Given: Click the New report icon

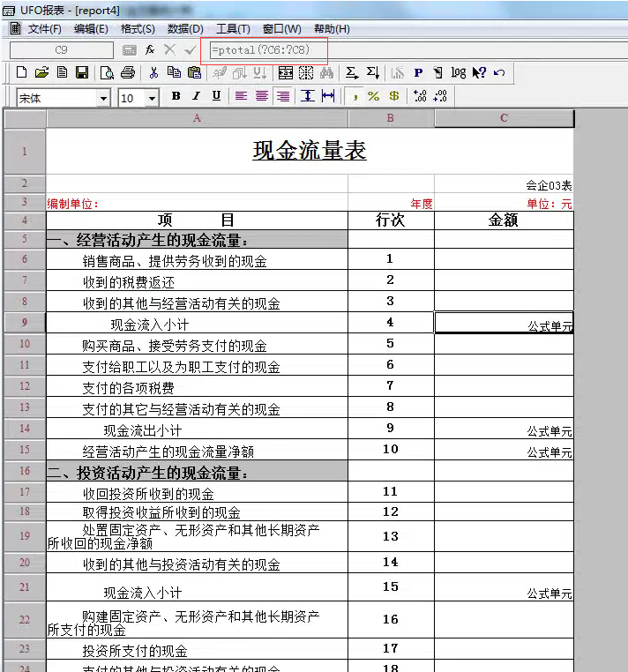Looking at the screenshot, I should 21,72.
